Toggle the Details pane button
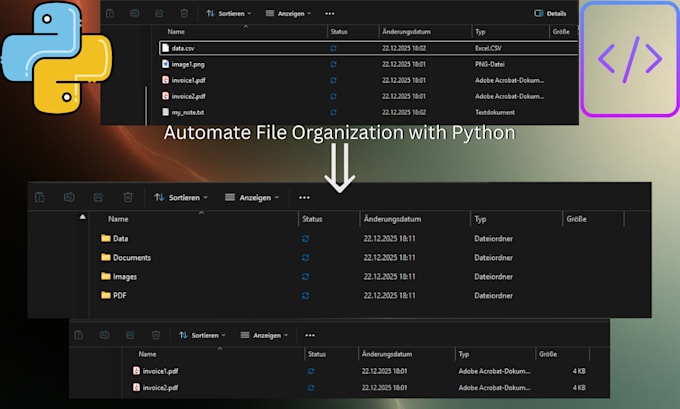This screenshot has width=680, height=409. tap(550, 13)
